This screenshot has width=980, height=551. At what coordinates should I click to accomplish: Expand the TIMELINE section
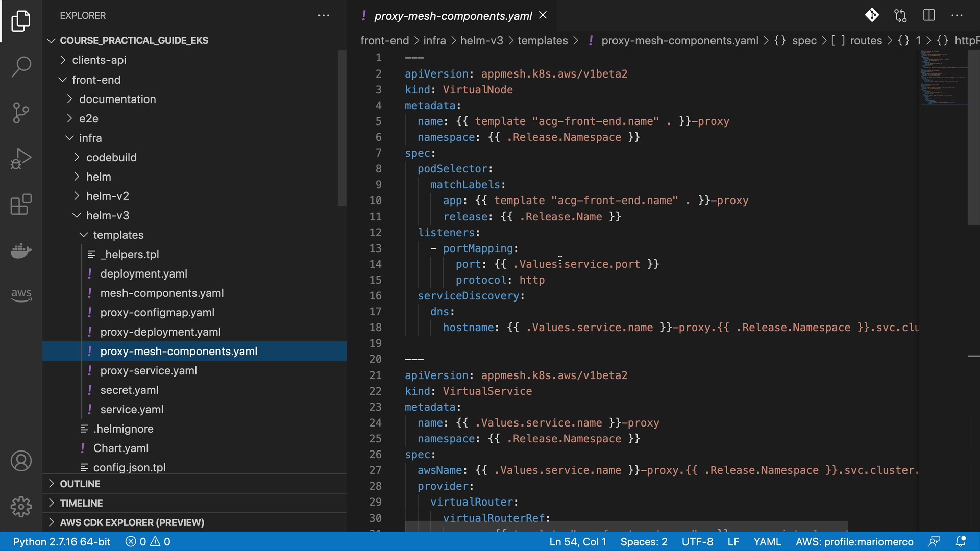(81, 503)
